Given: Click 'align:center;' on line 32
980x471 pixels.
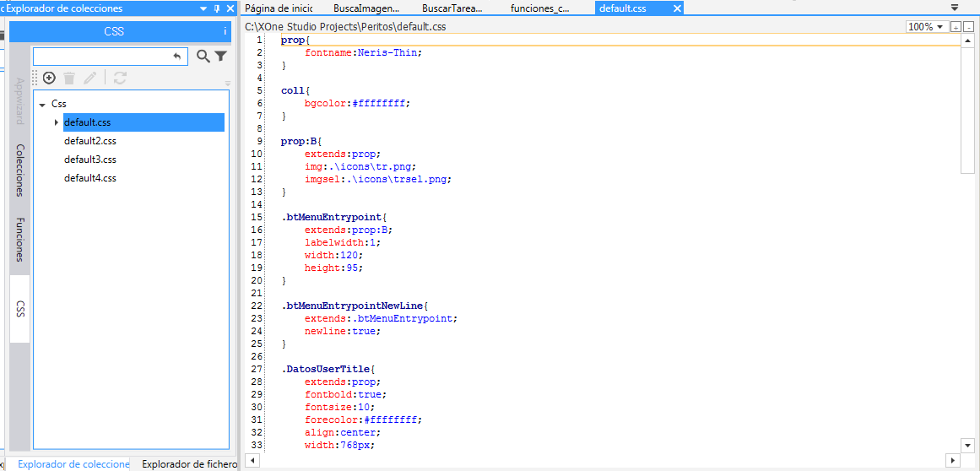Looking at the screenshot, I should pyautogui.click(x=343, y=432).
